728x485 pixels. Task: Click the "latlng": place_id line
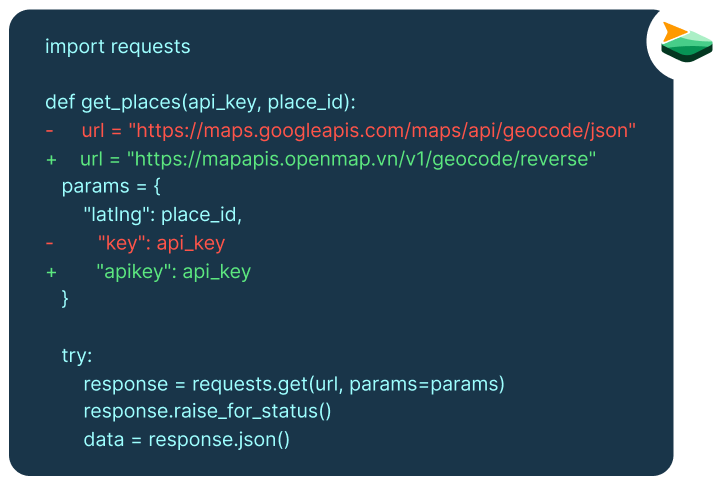(x=162, y=215)
